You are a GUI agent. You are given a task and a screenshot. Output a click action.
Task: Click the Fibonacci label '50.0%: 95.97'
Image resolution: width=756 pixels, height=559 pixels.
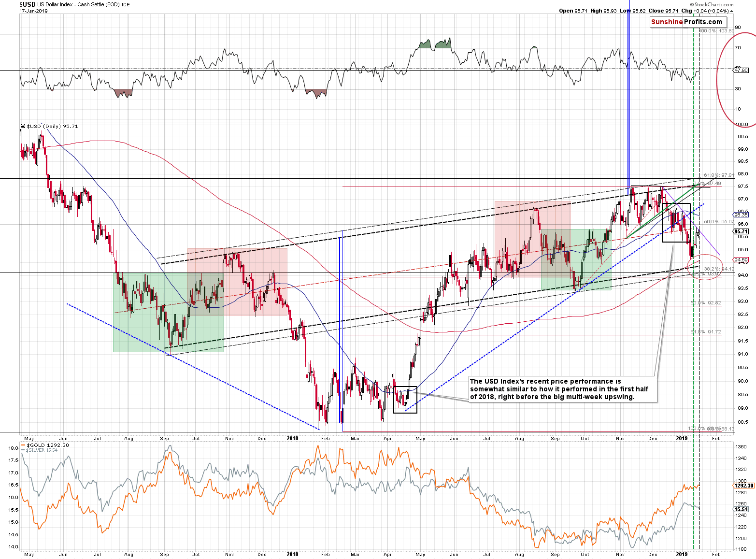[x=719, y=222]
